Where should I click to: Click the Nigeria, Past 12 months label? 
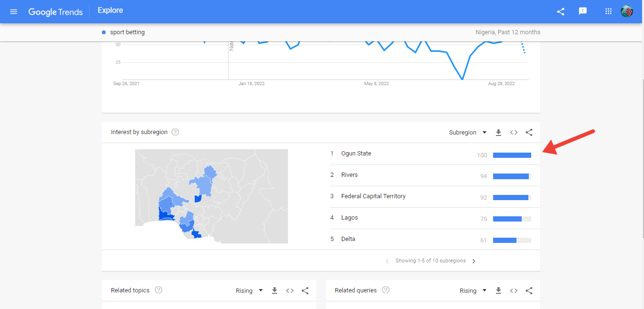[508, 32]
